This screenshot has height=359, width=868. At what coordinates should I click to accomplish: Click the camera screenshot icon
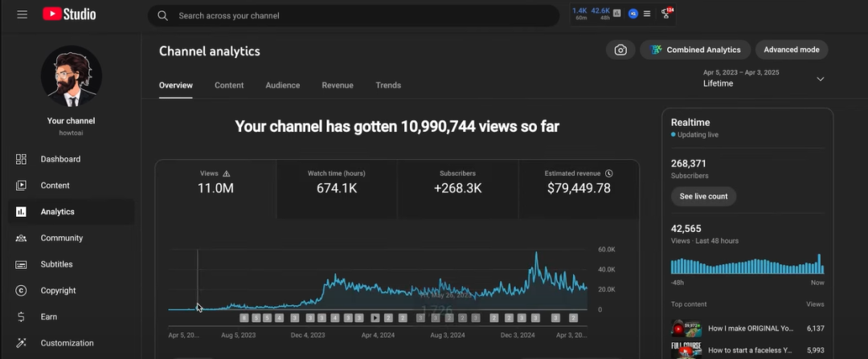tap(620, 50)
